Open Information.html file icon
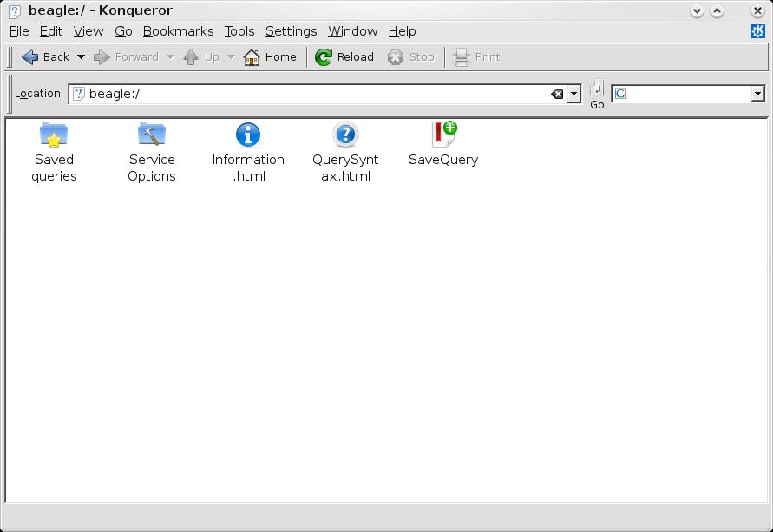The width and height of the screenshot is (773, 532). [248, 135]
